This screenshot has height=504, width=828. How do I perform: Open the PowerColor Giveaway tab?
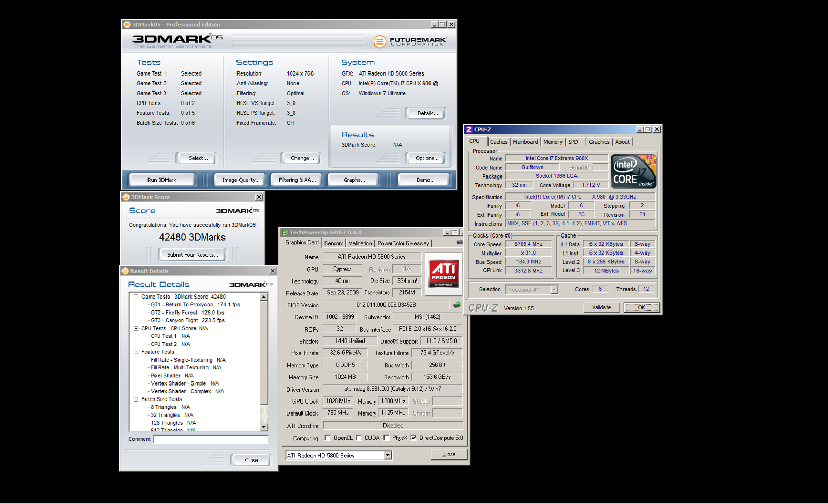(403, 243)
